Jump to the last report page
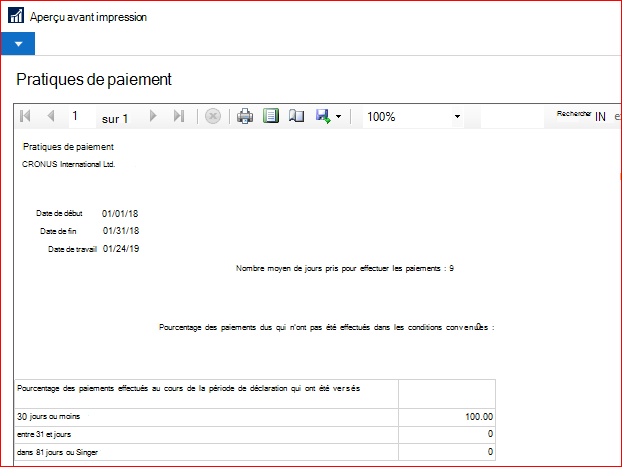The width and height of the screenshot is (622, 467). click(179, 116)
